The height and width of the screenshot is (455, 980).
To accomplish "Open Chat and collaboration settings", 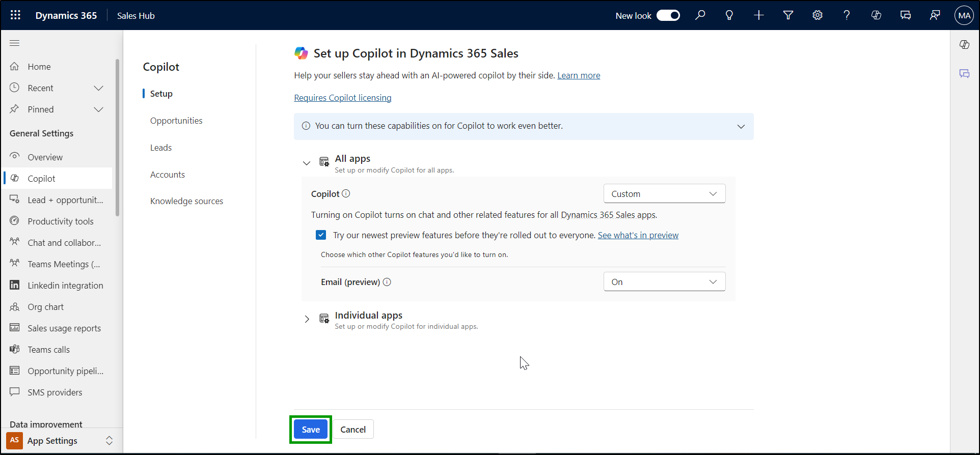I will click(57, 243).
